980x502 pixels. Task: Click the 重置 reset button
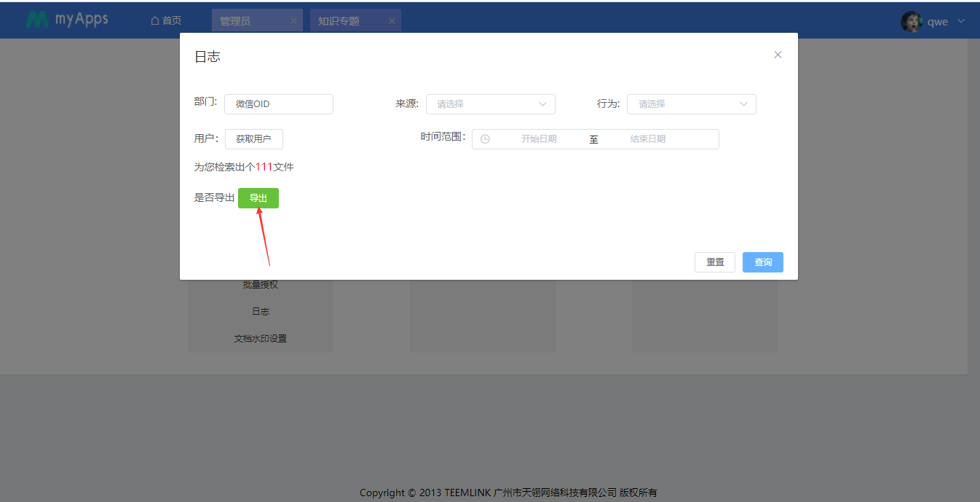[x=714, y=262]
